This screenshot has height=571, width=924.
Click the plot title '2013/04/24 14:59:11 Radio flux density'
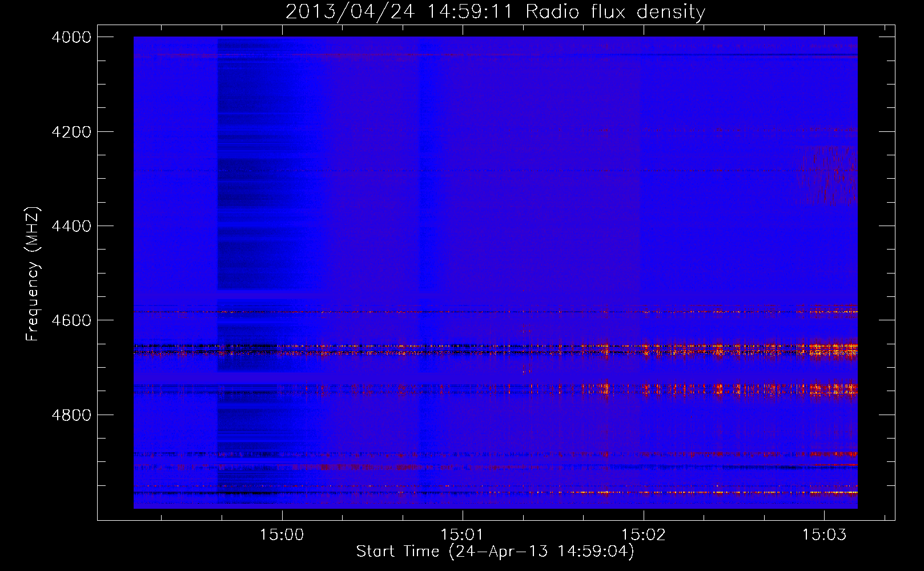click(x=495, y=11)
